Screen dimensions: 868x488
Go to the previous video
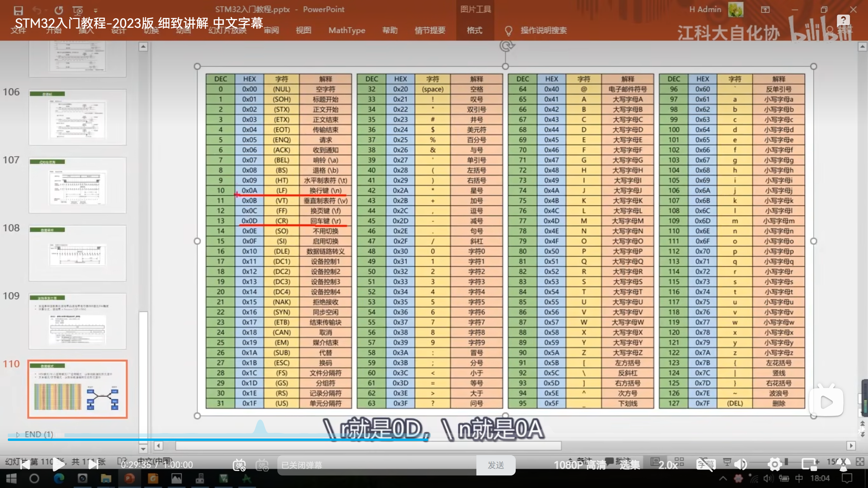[25, 465]
